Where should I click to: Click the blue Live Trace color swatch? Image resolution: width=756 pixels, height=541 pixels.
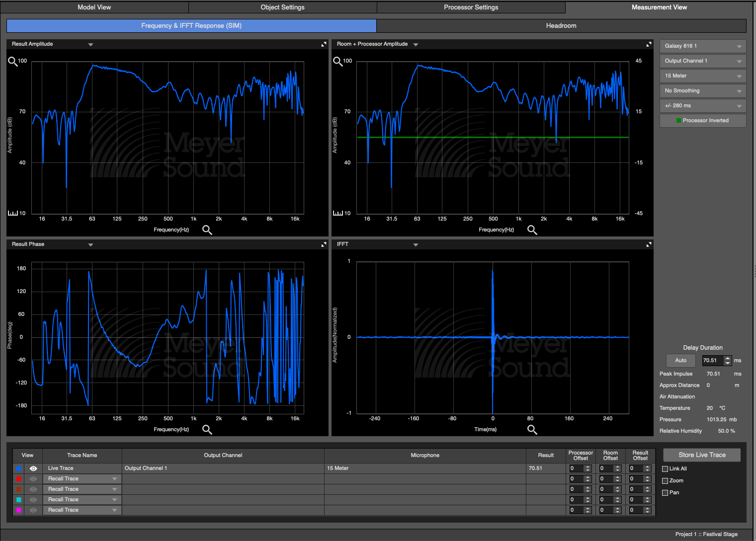pos(19,468)
